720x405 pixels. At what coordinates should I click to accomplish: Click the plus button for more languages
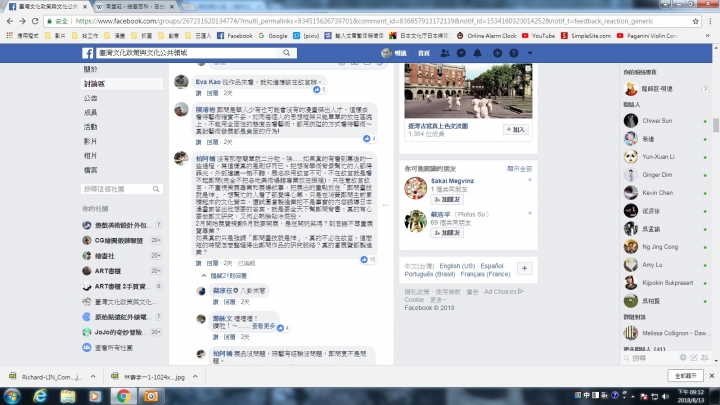(524, 268)
